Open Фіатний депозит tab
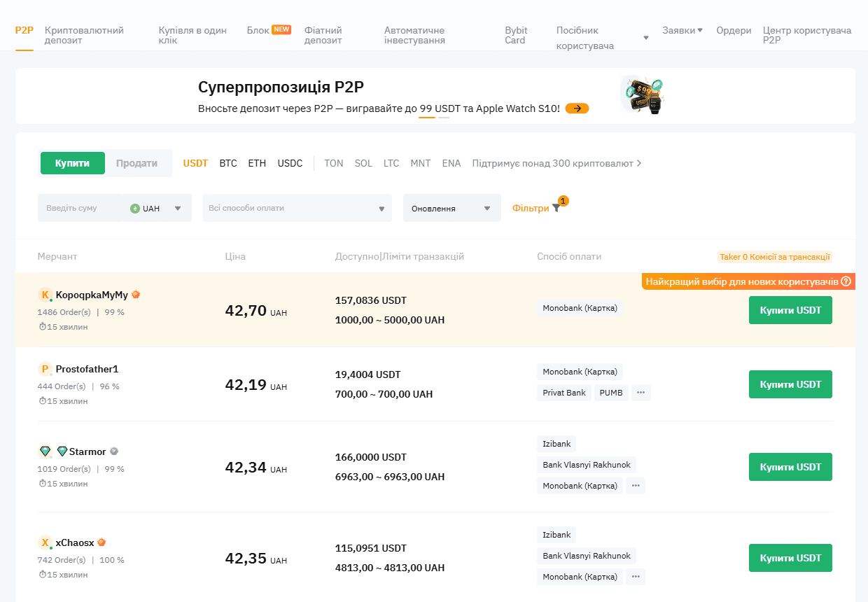Viewport: 868px width, 602px height. click(324, 36)
